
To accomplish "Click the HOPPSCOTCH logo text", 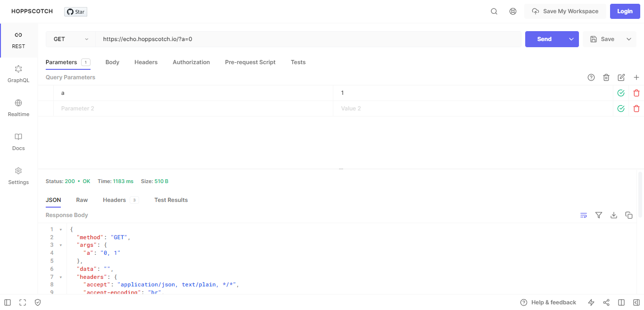I will coord(32,11).
